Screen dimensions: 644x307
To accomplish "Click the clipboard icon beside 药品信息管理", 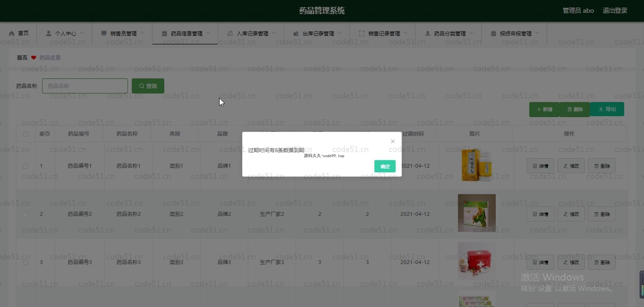I will (x=164, y=33).
